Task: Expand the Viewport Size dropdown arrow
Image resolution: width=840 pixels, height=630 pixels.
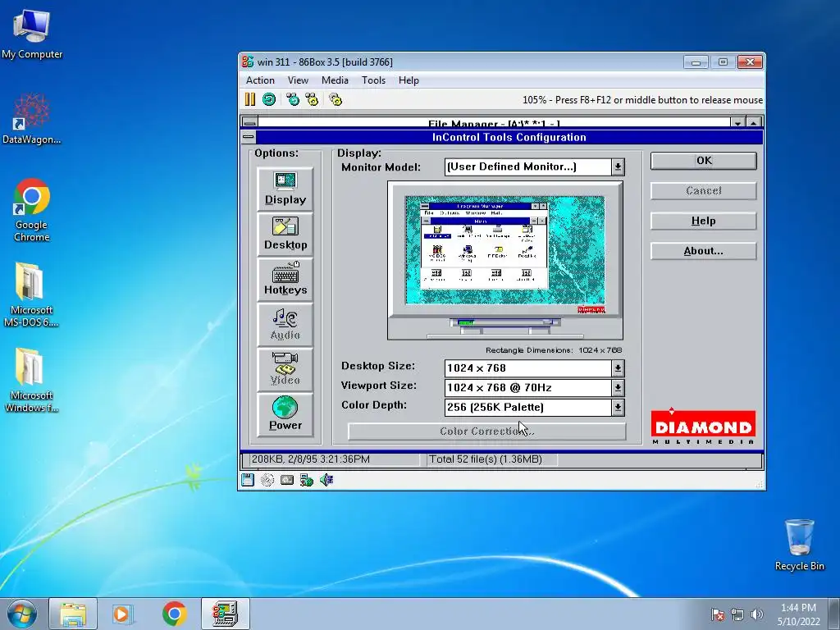Action: (x=618, y=388)
